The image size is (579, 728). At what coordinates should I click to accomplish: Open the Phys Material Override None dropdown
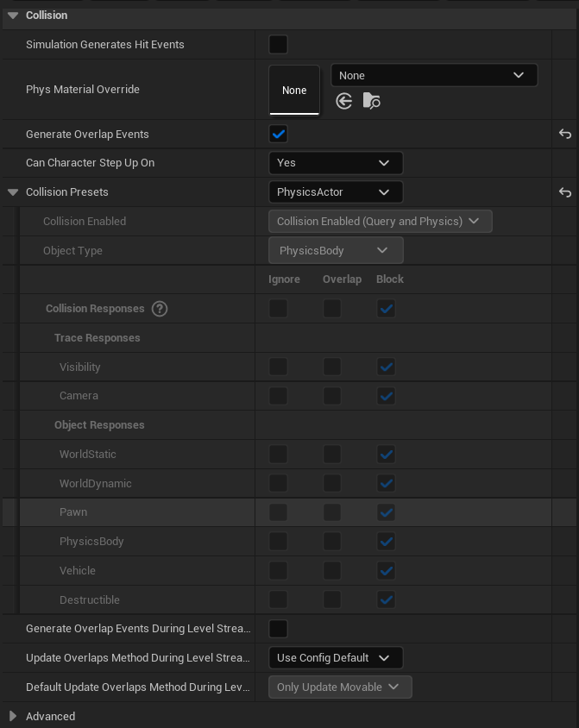pos(433,75)
